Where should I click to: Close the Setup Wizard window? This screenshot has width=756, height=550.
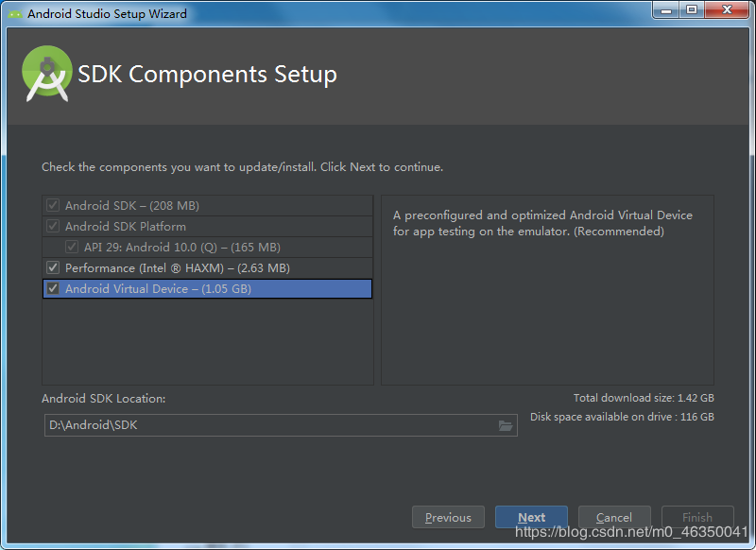click(727, 9)
